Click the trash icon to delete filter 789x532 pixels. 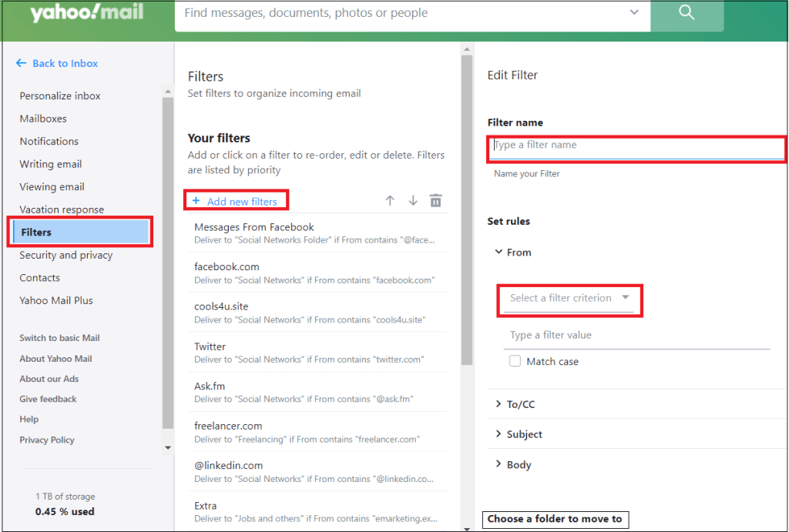coord(435,201)
